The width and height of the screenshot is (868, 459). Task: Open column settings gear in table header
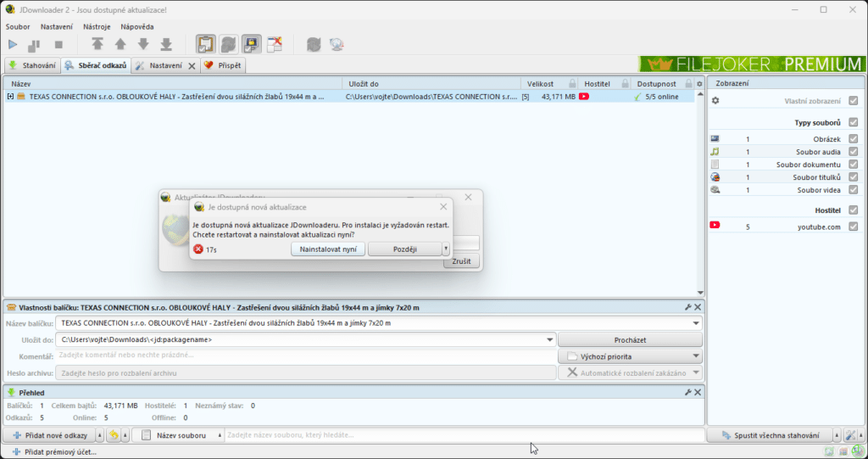coord(699,84)
